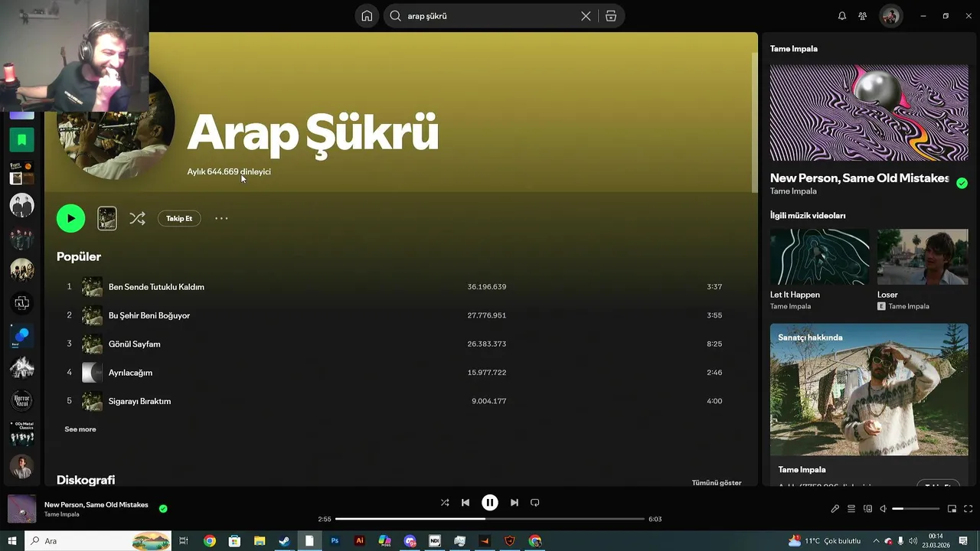This screenshot has height=551, width=980.
Task: Show all discography with Tümünü göster
Action: pos(717,483)
